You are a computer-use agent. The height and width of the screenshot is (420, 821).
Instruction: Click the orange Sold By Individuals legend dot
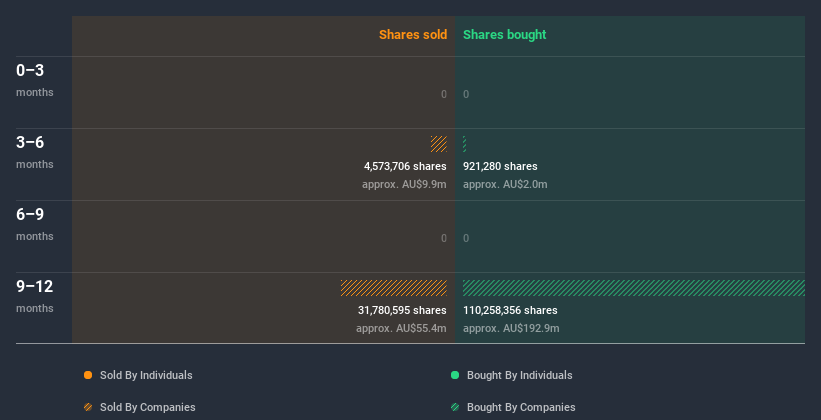[x=88, y=375]
